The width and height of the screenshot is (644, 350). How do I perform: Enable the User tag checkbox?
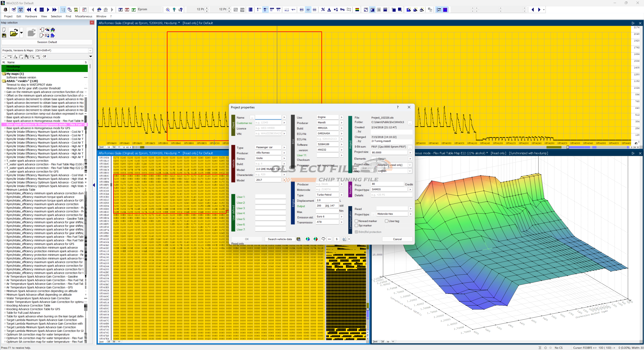[x=387, y=221]
